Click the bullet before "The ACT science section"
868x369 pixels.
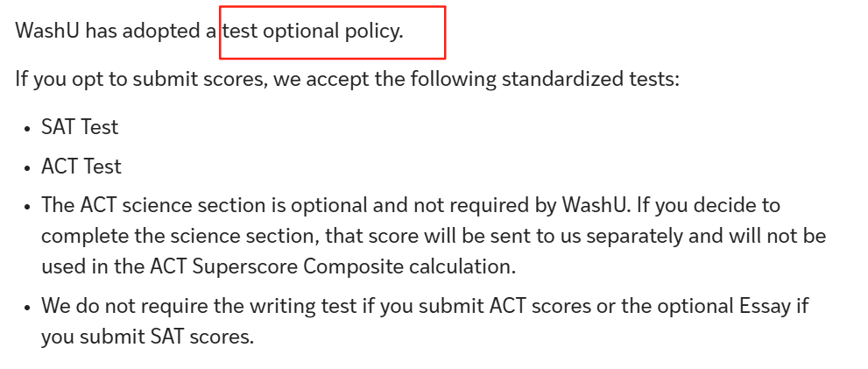click(27, 207)
